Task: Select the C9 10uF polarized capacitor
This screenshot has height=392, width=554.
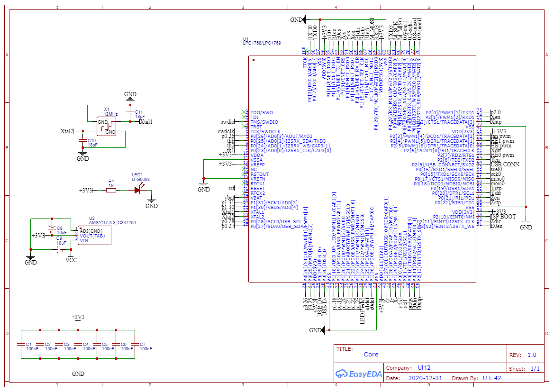Action: [x=60, y=250]
